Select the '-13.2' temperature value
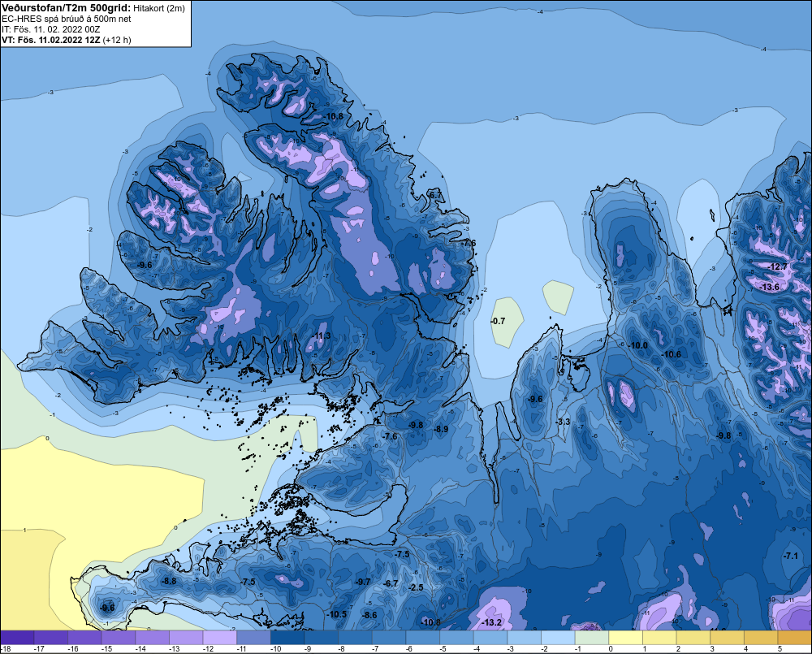This screenshot has height=654, width=812. 491,622
